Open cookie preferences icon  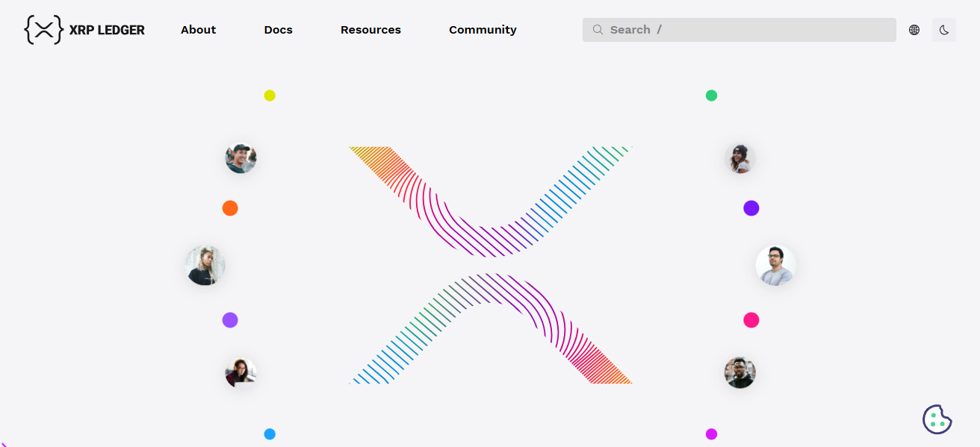tap(937, 419)
